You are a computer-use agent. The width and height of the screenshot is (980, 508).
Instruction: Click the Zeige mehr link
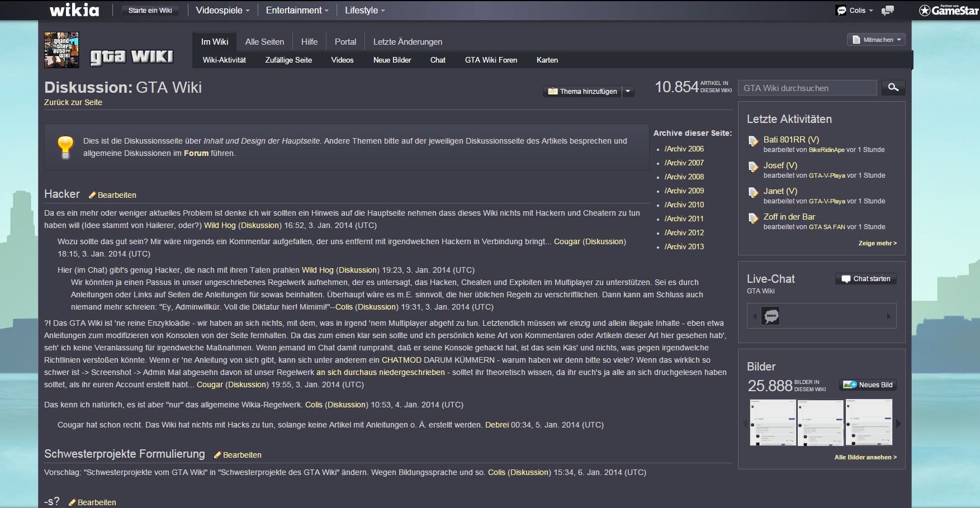[878, 243]
